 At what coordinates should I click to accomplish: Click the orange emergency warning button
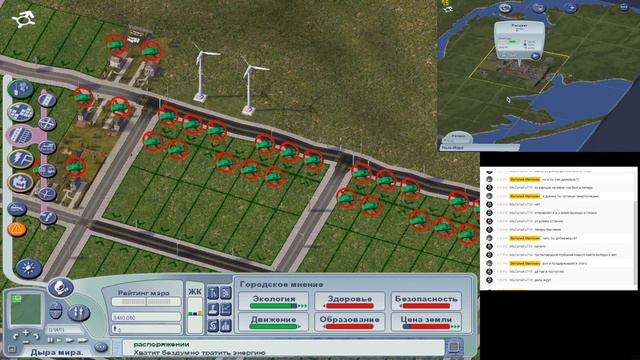coord(17,229)
